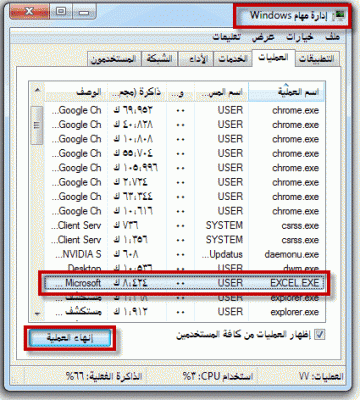
Task: Click the memory value ٢٬٧٢٤
Action: tap(130, 182)
